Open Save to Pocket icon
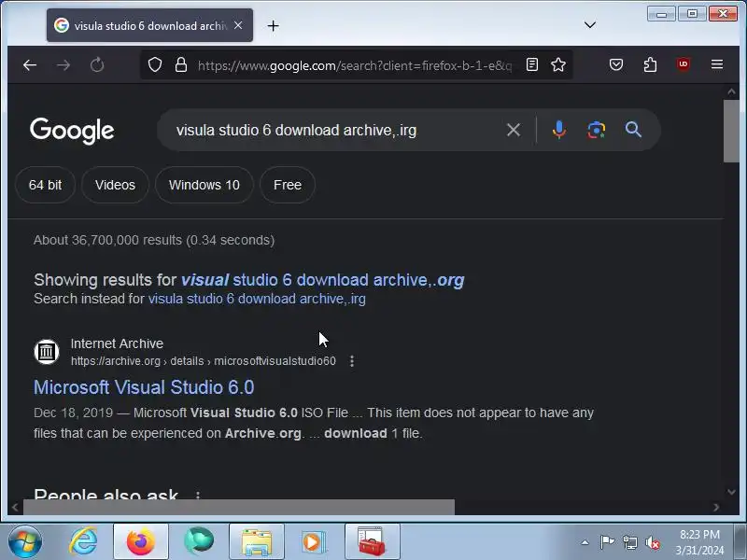The image size is (747, 560). pos(616,64)
